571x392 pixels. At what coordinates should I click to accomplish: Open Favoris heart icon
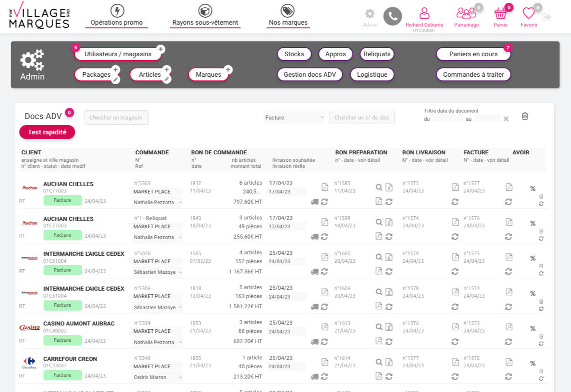tap(529, 13)
